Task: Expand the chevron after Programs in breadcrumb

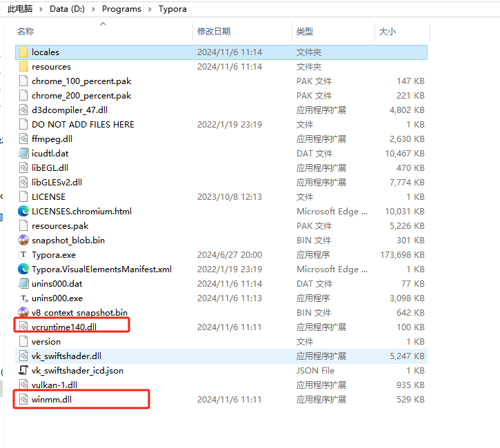Action: (150, 9)
